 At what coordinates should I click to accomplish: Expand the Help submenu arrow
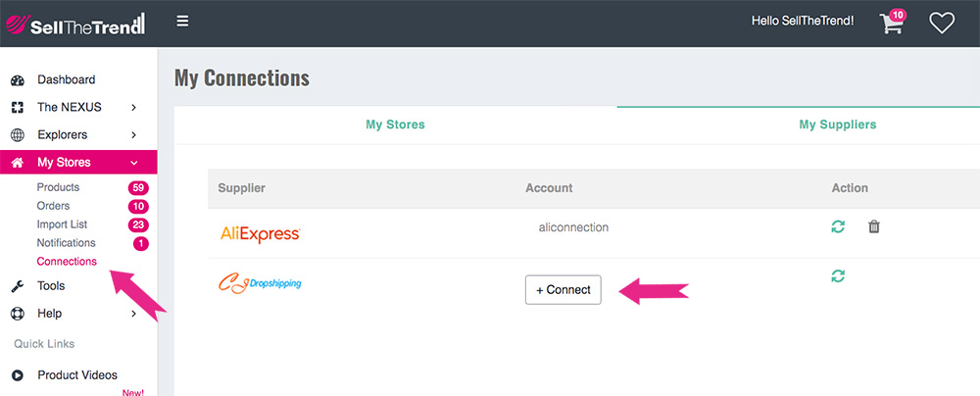[x=133, y=314]
